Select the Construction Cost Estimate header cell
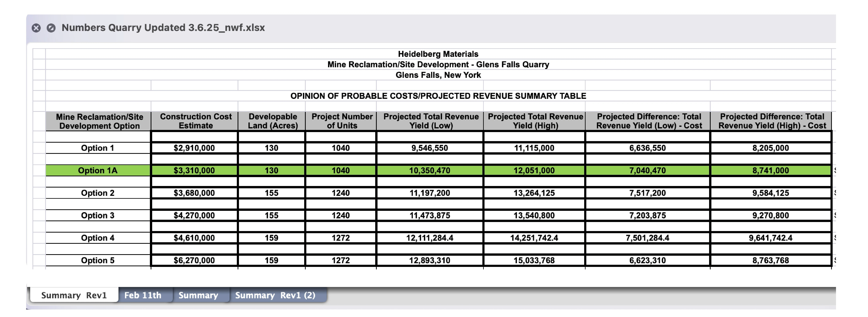This screenshot has height=317, width=868. 195,121
